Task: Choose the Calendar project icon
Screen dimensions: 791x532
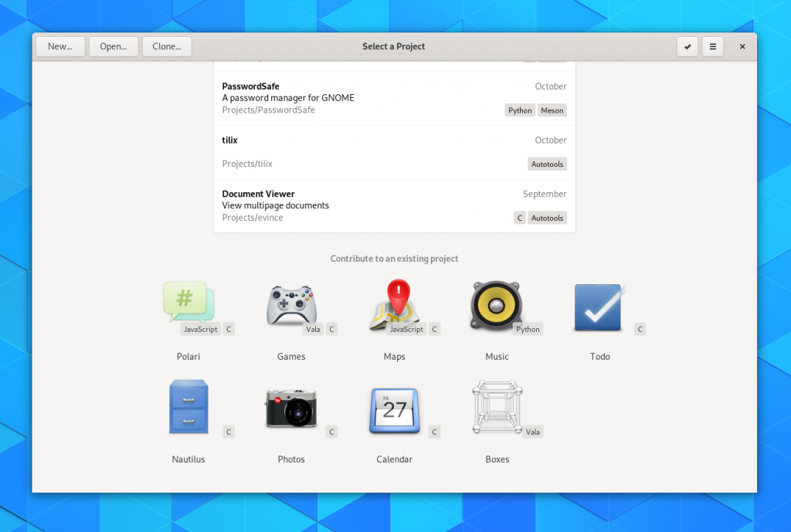Action: pyautogui.click(x=395, y=411)
